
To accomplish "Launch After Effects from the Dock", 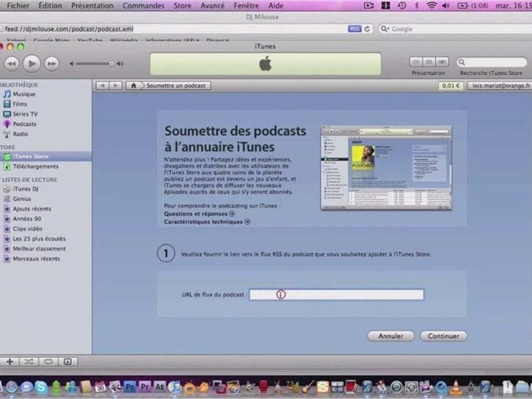I will 160,387.
